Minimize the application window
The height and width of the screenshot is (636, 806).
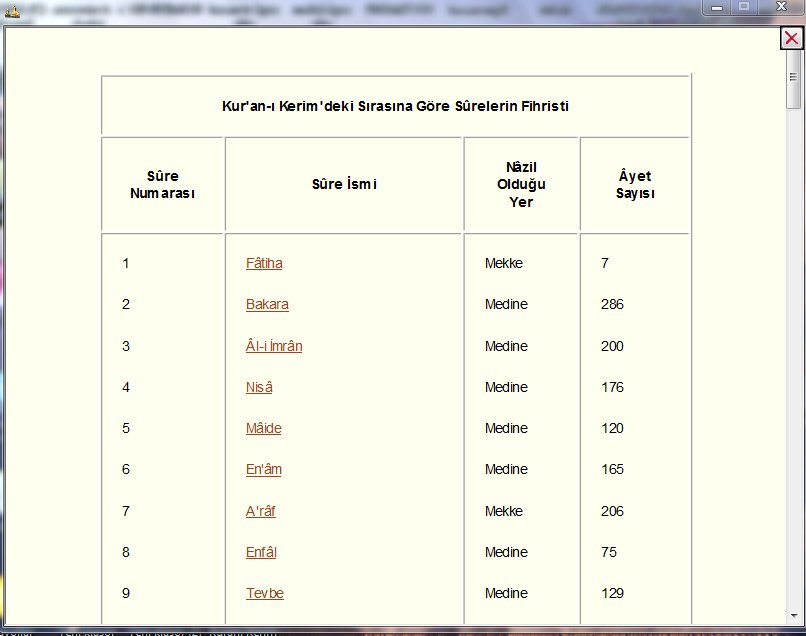pos(717,7)
